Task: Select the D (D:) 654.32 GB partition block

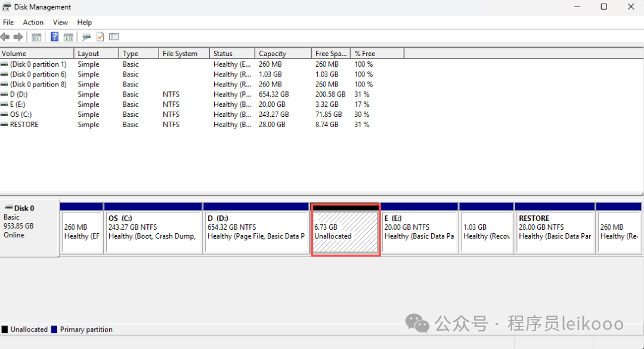Action: [x=256, y=231]
